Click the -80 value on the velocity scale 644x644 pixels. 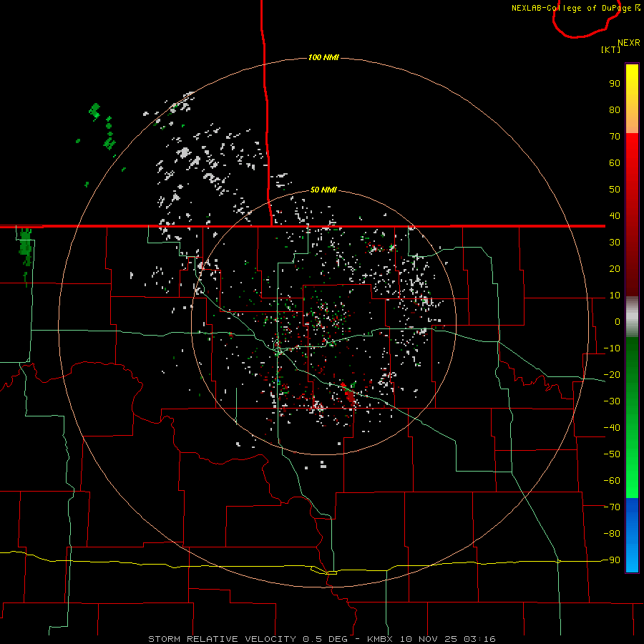coord(612,534)
